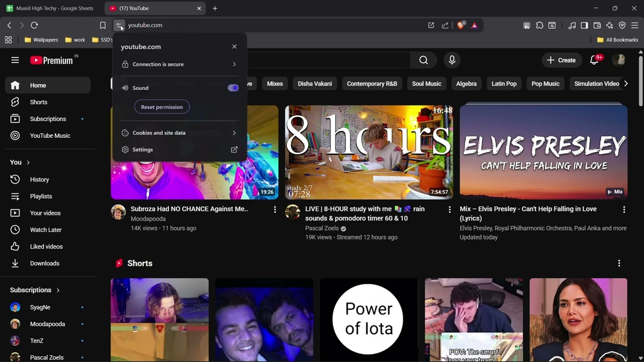Open Power of Iota short
Viewport: 644px width, 362px height.
point(369,320)
